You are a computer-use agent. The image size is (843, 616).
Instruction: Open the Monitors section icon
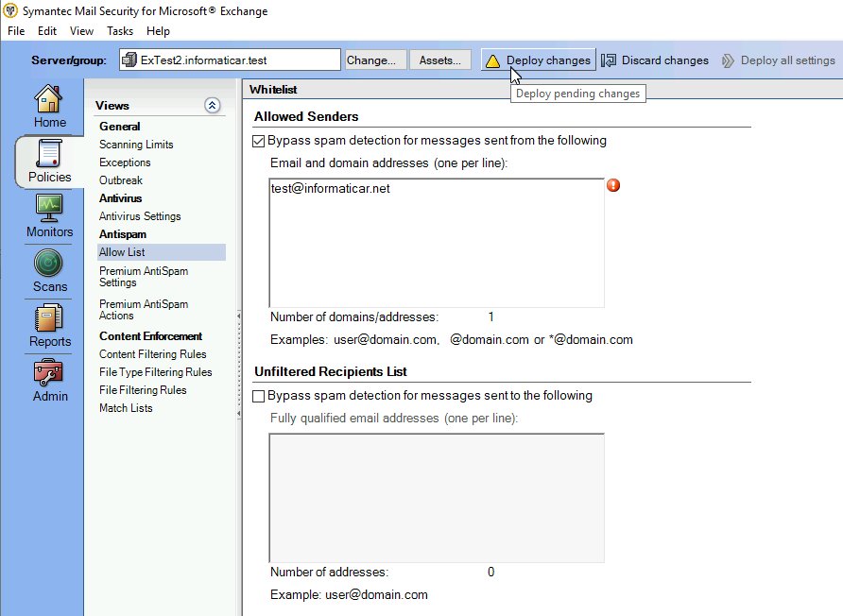click(49, 209)
